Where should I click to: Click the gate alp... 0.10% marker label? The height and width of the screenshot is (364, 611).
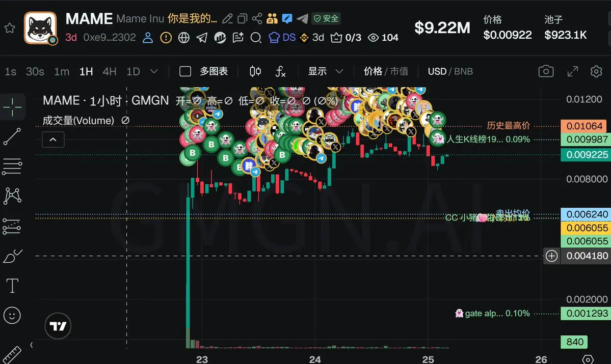click(493, 314)
